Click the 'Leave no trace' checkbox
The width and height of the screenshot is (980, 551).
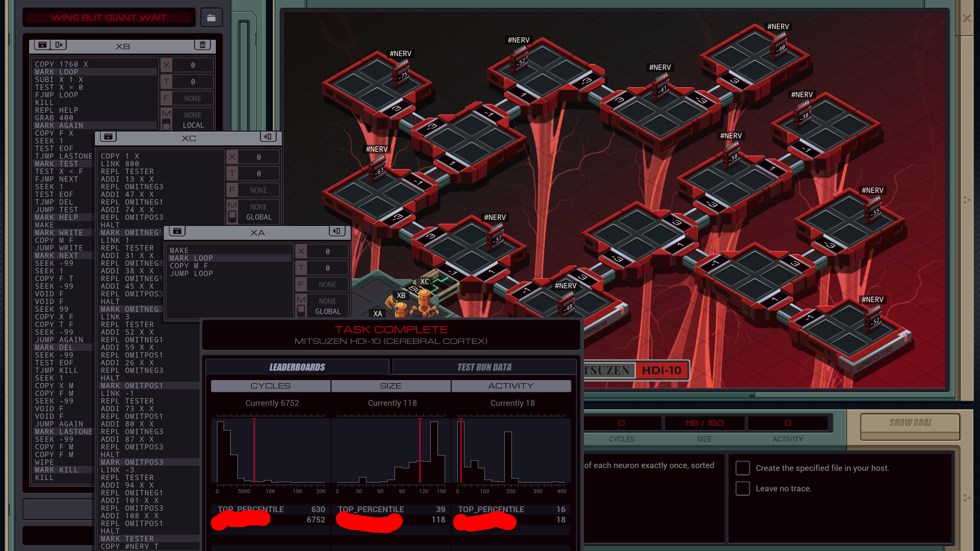743,488
